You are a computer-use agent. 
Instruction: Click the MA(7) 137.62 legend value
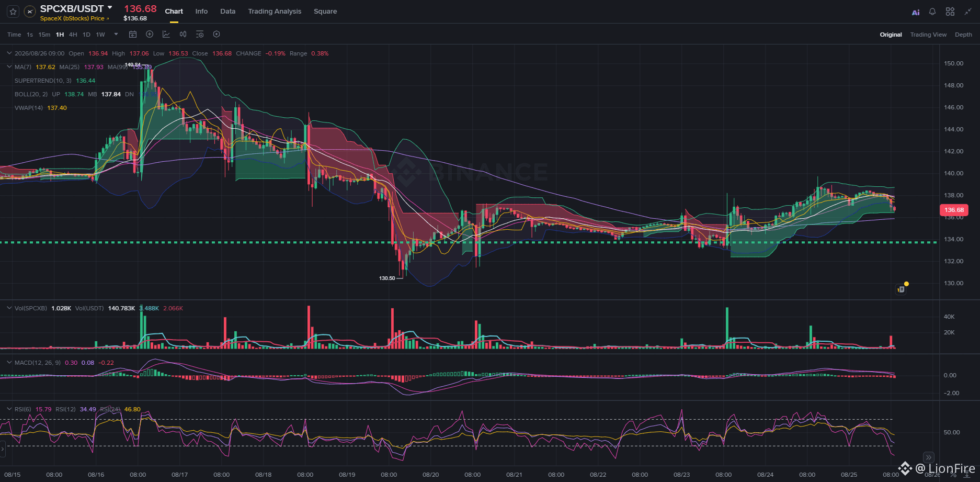pyautogui.click(x=45, y=67)
